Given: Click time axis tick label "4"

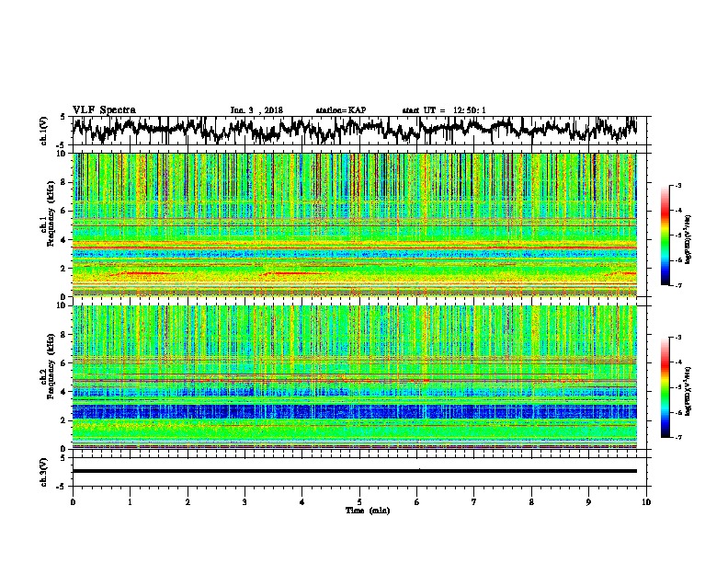Looking at the screenshot, I should coord(302,502).
